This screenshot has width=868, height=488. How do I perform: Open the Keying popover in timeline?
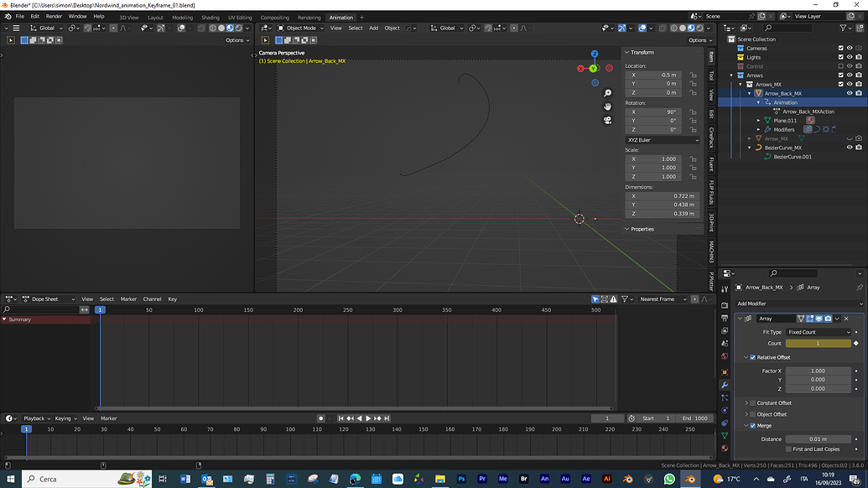[x=65, y=419]
